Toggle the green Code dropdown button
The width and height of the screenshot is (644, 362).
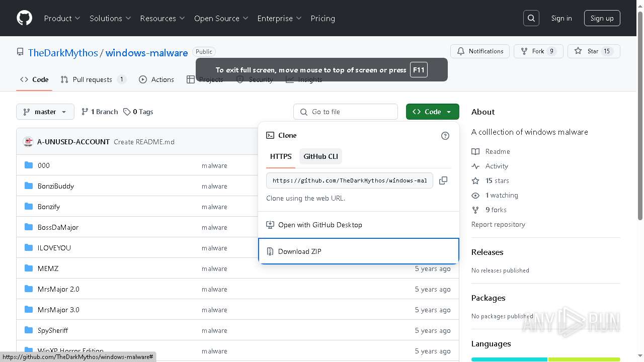[x=433, y=112]
